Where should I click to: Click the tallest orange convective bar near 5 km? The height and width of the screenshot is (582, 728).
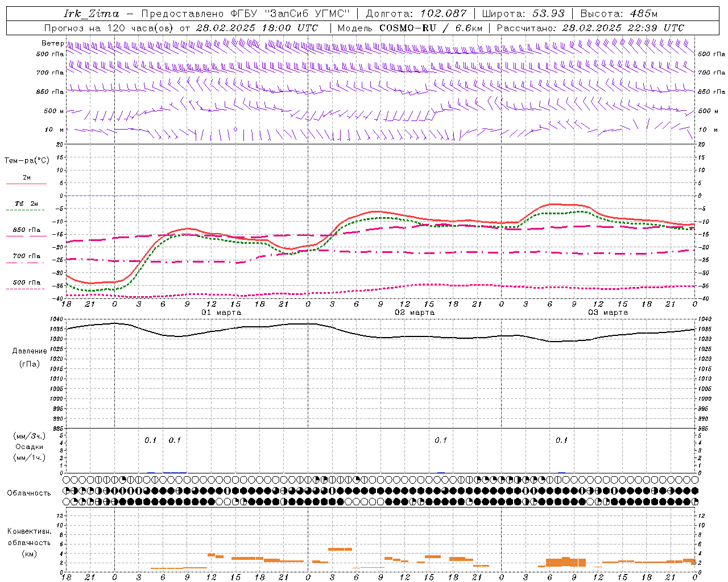pyautogui.click(x=340, y=549)
